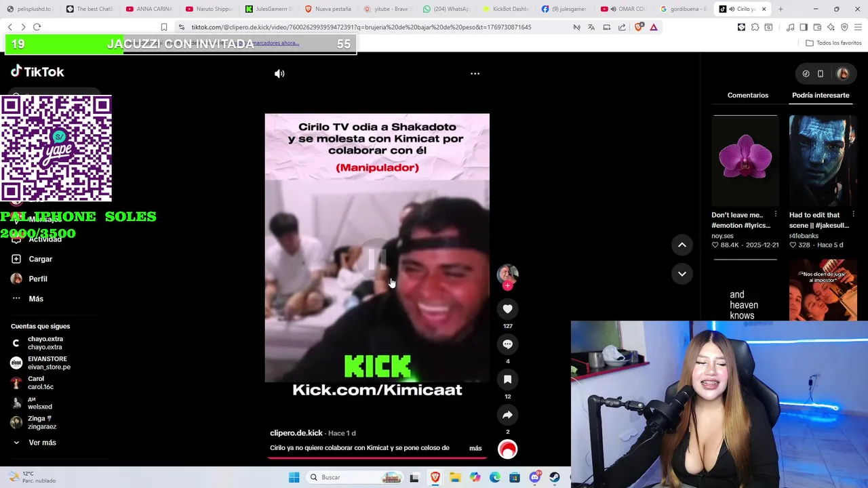Go back with the browser back arrow

(x=9, y=27)
